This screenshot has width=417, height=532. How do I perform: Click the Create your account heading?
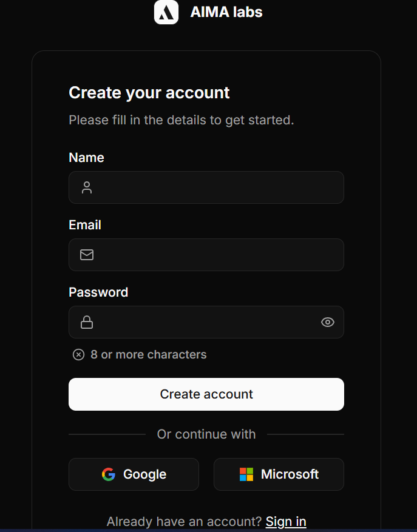tap(149, 92)
